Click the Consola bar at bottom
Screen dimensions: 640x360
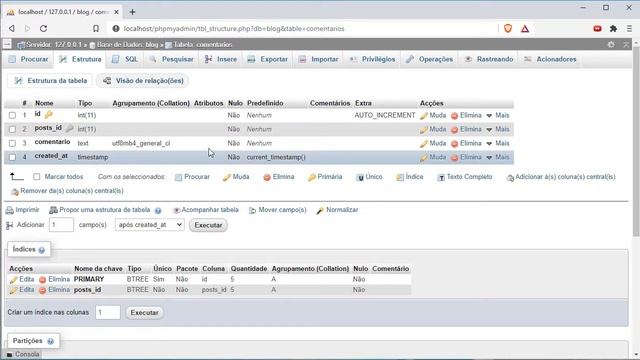(23, 354)
